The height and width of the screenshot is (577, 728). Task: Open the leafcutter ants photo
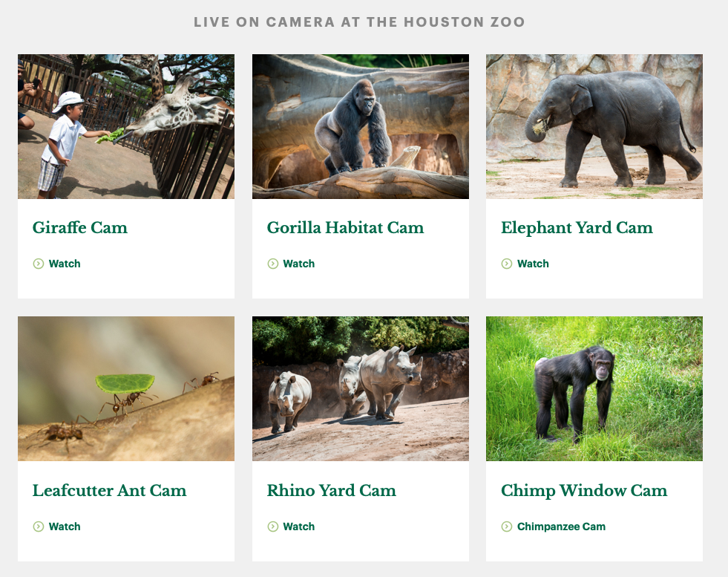[126, 389]
